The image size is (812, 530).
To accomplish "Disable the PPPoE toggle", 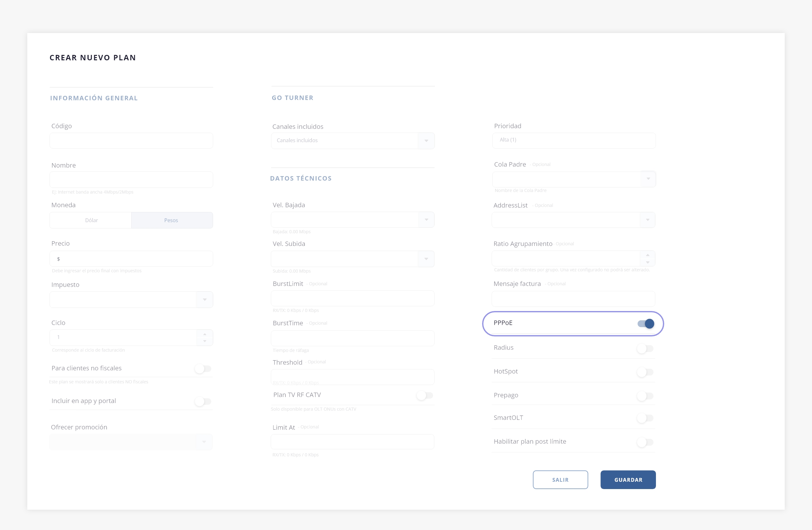I will tap(645, 323).
